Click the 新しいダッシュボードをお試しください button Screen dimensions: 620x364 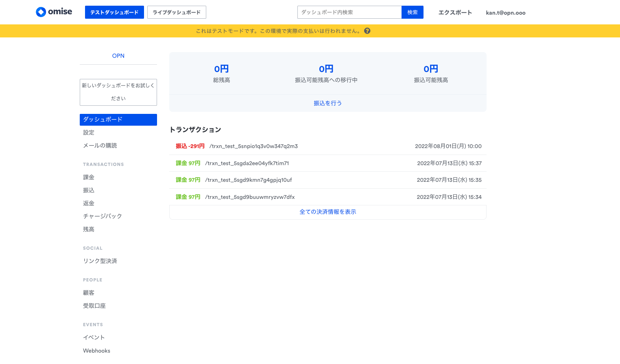tap(118, 92)
